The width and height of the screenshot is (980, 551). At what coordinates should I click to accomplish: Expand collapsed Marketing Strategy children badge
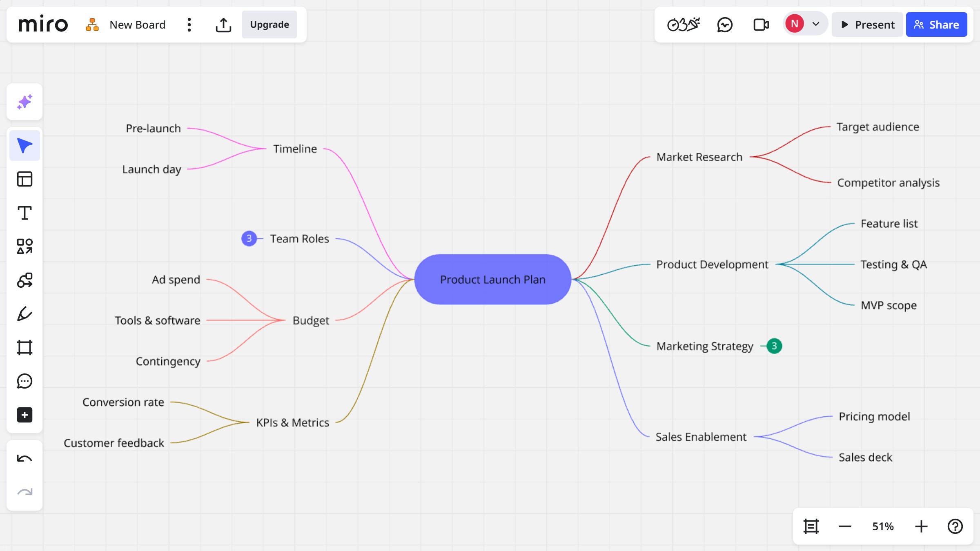(x=774, y=346)
